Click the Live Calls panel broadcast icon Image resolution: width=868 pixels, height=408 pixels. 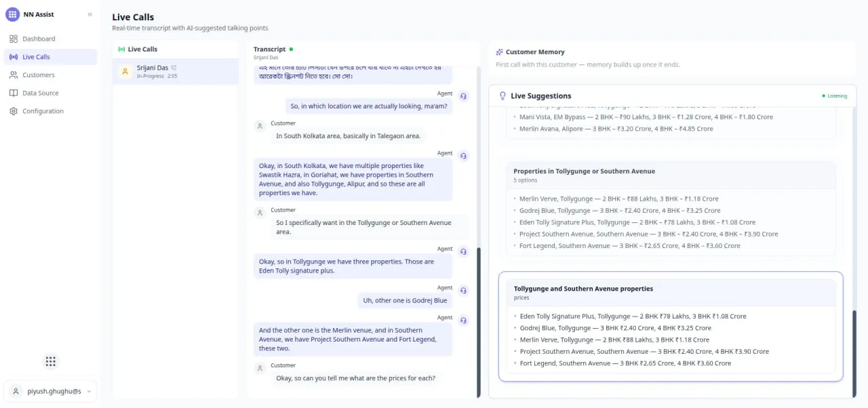(x=121, y=49)
